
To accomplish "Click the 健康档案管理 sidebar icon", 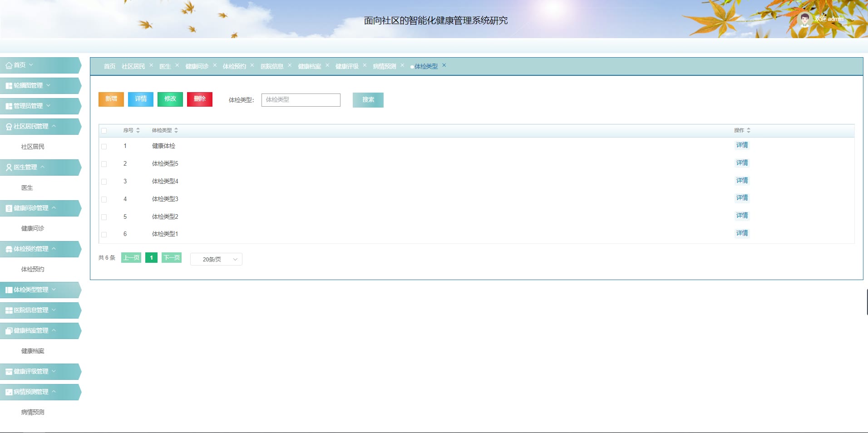I will 9,331.
